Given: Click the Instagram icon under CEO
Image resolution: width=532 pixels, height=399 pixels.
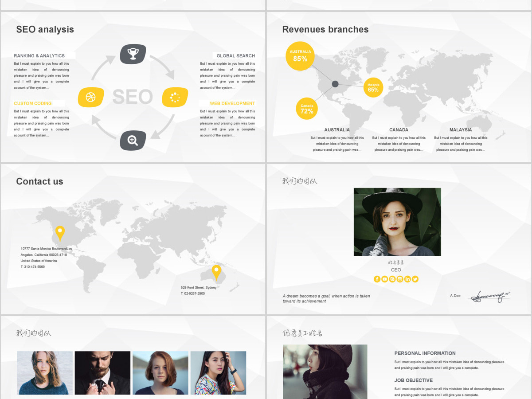Looking at the screenshot, I should tap(400, 279).
